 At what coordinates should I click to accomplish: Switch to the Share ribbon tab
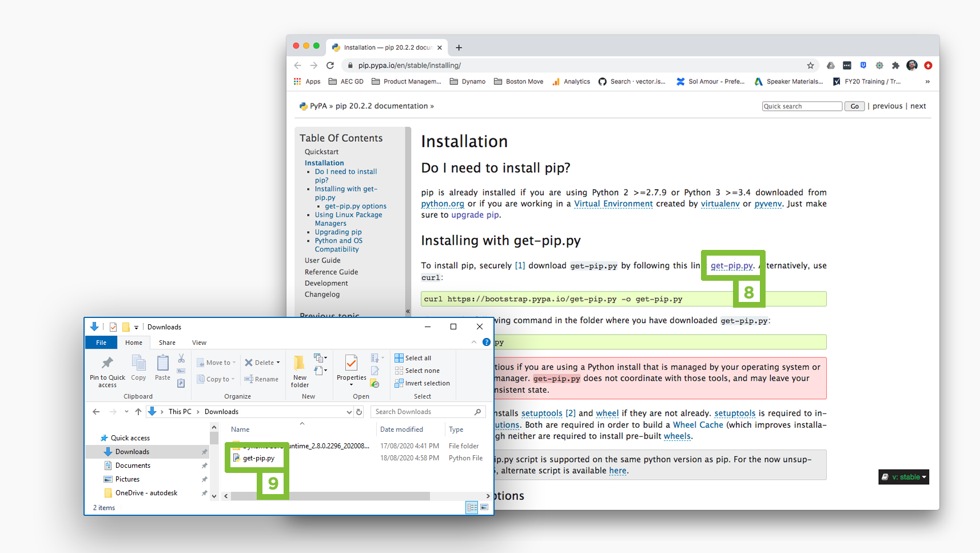[167, 343]
